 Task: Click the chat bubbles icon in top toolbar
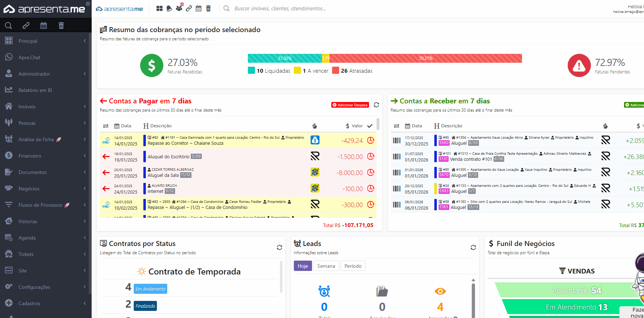pos(169,8)
